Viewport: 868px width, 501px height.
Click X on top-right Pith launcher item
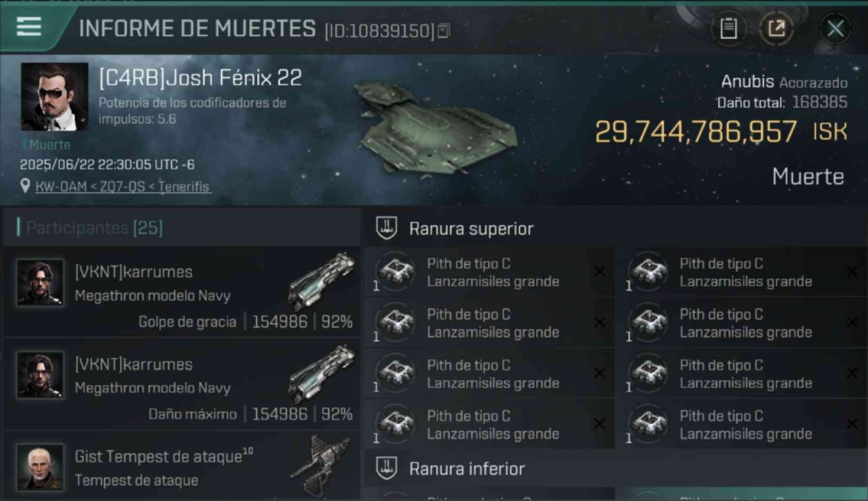[852, 271]
